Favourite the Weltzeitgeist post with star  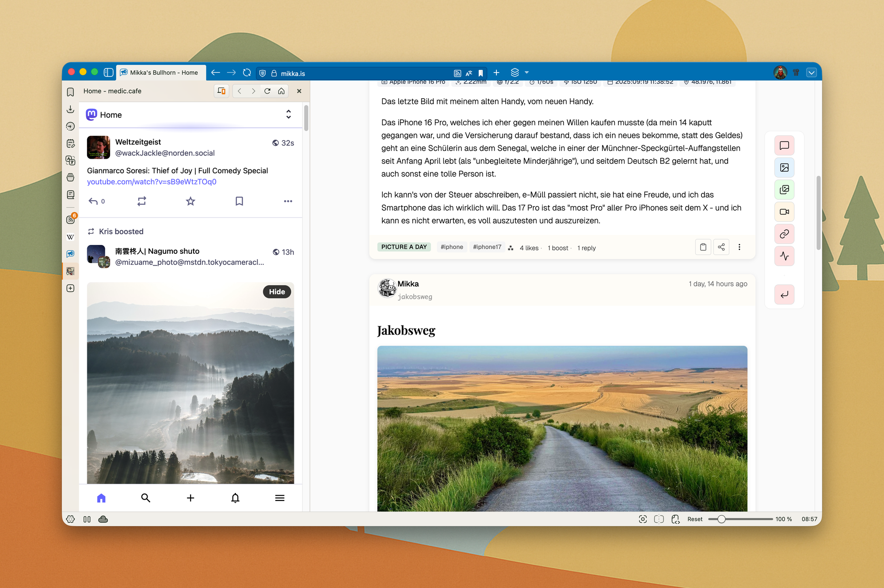(x=191, y=201)
